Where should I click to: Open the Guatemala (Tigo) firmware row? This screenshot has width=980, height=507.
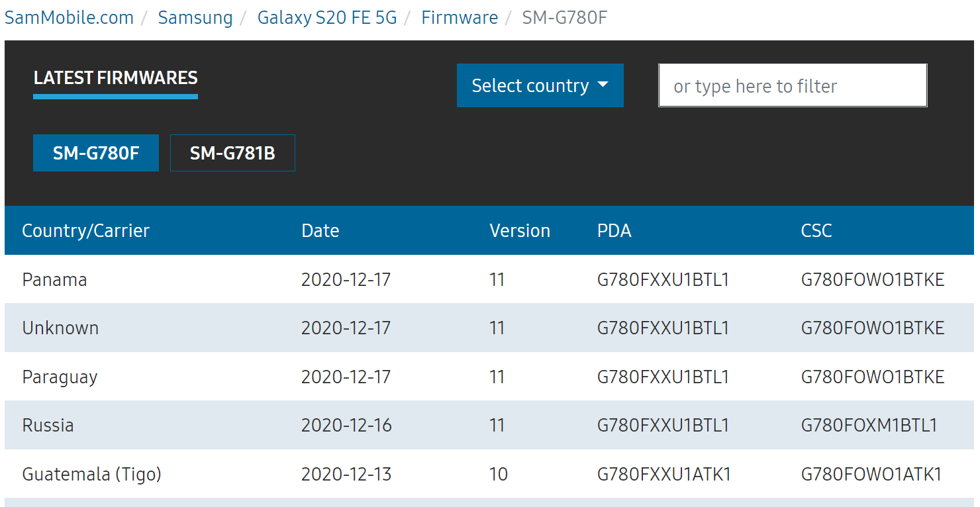point(489,474)
